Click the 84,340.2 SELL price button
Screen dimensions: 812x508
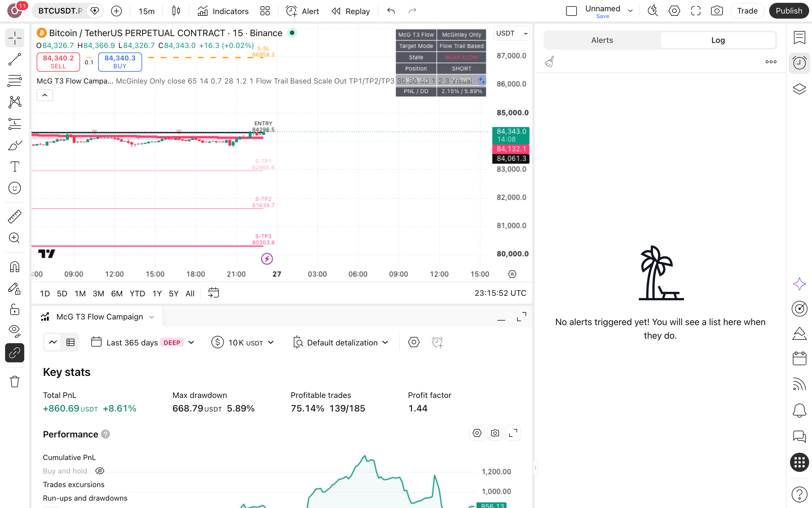tap(58, 62)
